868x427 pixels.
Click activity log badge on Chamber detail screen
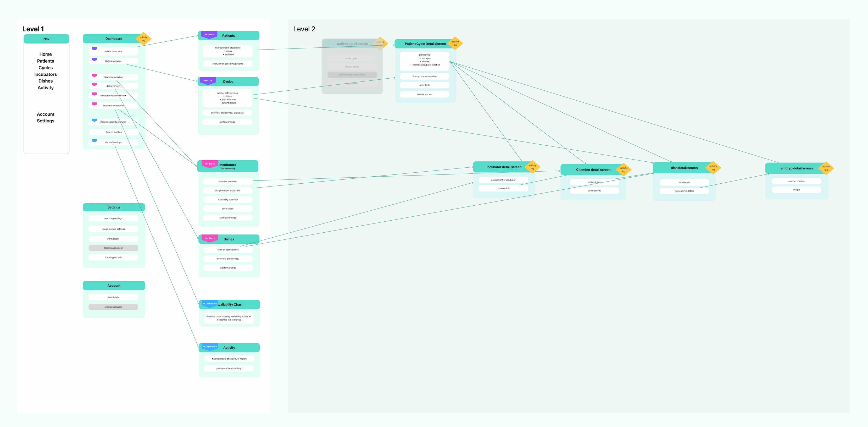coord(623,170)
